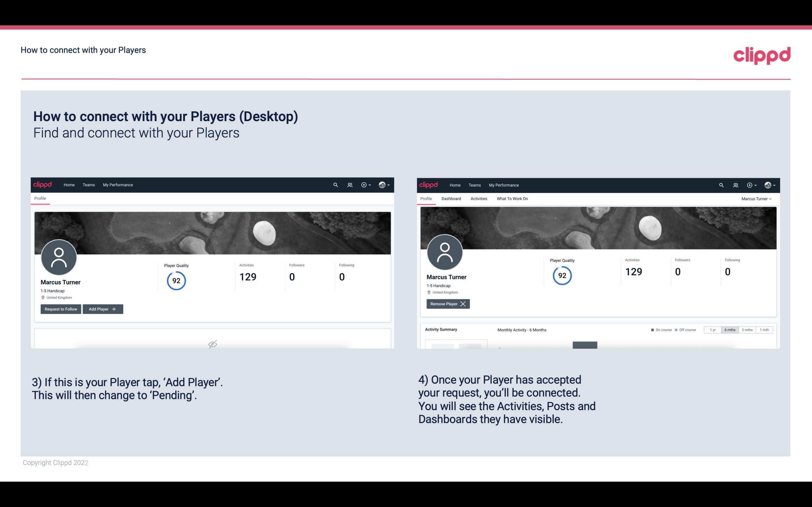Select the 'What To On' tab
812x507 pixels.
point(512,199)
